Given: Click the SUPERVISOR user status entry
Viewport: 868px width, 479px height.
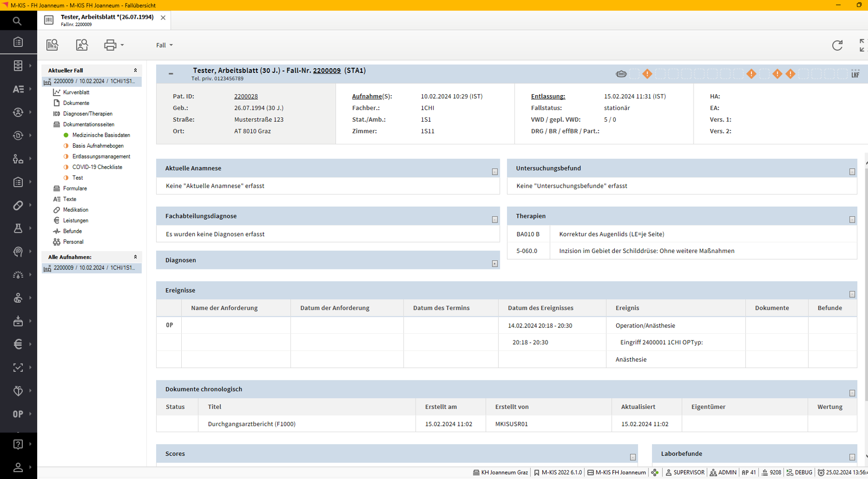Looking at the screenshot, I should pyautogui.click(x=685, y=473).
